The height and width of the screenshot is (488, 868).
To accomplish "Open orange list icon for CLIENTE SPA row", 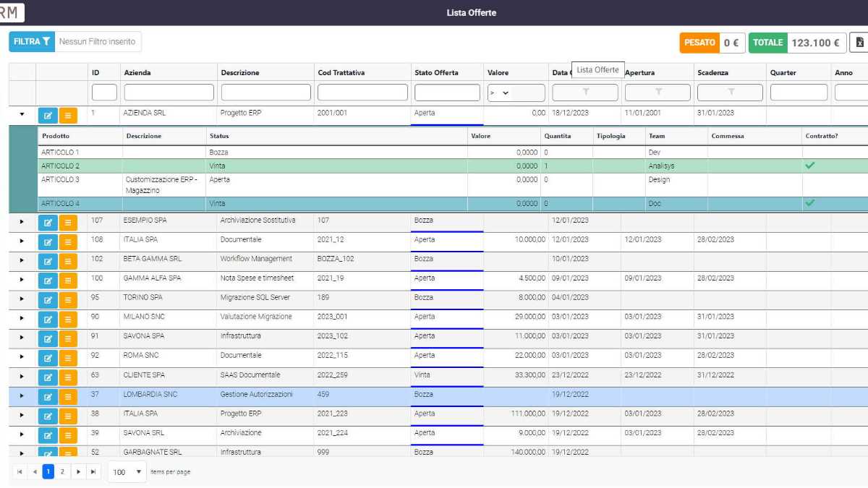I will click(68, 377).
